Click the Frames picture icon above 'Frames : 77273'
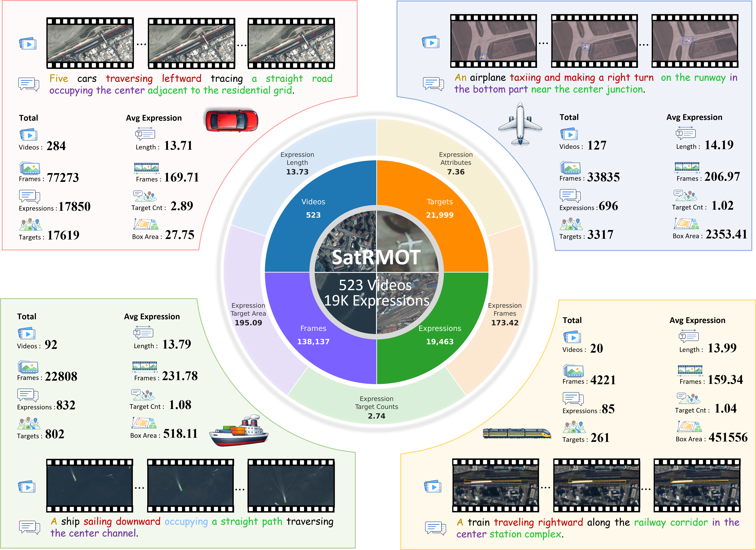 pyautogui.click(x=30, y=168)
